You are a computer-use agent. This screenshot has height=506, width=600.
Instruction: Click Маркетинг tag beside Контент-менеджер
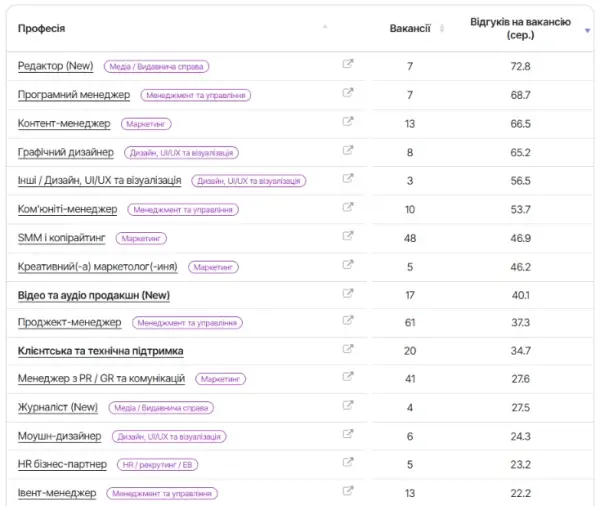click(146, 124)
